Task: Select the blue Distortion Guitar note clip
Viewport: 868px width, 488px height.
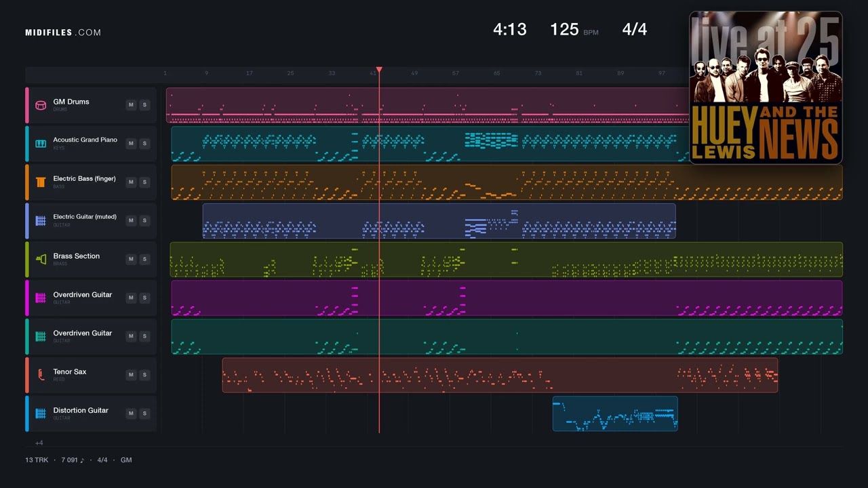Action: (x=615, y=413)
